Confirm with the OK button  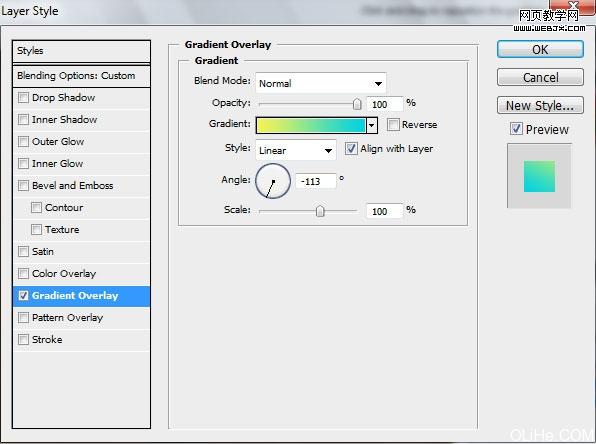point(540,49)
